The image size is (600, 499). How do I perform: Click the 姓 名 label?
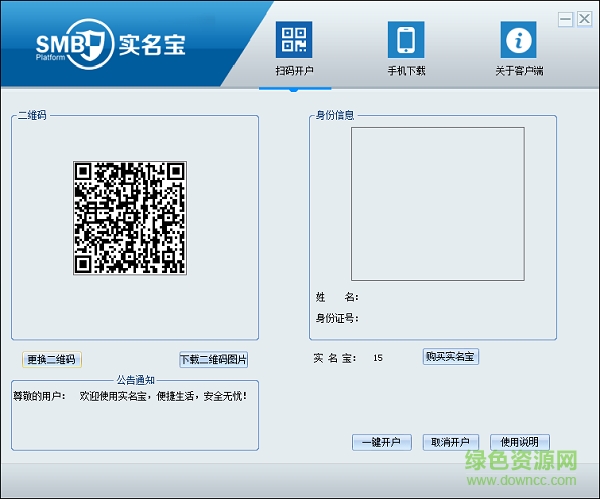pyautogui.click(x=337, y=297)
